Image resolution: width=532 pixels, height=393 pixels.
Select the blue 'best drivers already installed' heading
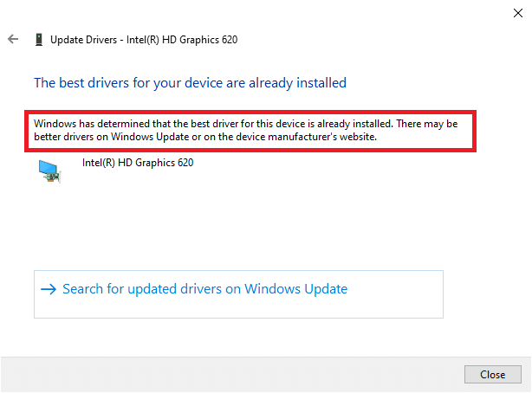coord(190,83)
